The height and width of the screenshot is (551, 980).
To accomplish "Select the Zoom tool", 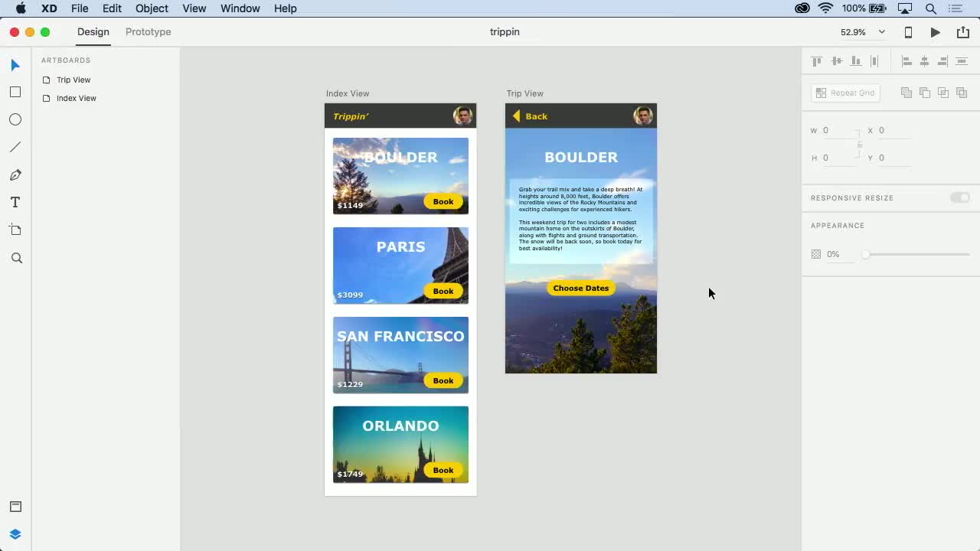I will [x=16, y=259].
